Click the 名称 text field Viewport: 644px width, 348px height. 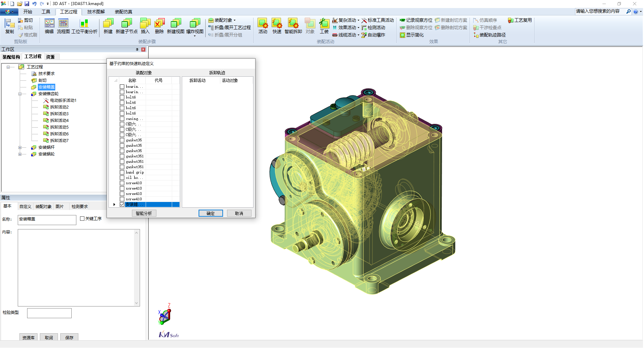(47, 219)
